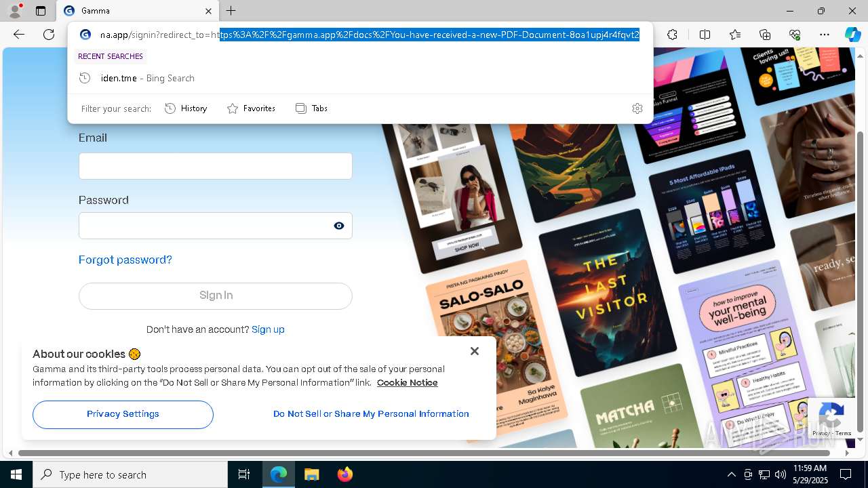Open the Sign up link
868x488 pixels.
[268, 329]
